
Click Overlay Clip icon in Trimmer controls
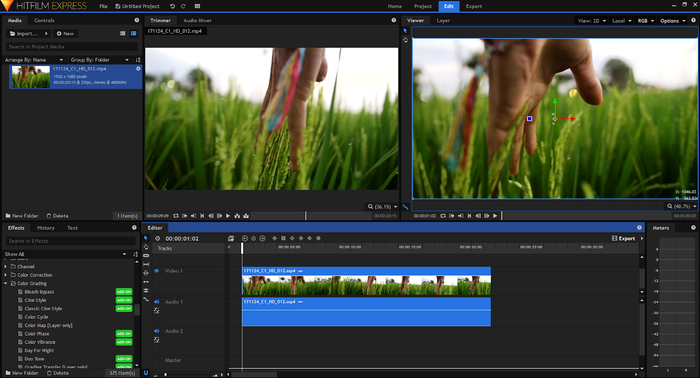pos(246,216)
